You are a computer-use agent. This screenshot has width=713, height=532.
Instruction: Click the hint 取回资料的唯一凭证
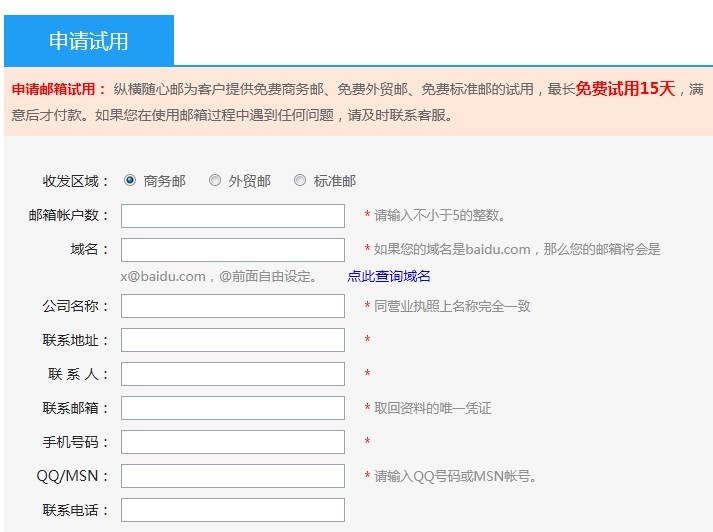pyautogui.click(x=433, y=408)
